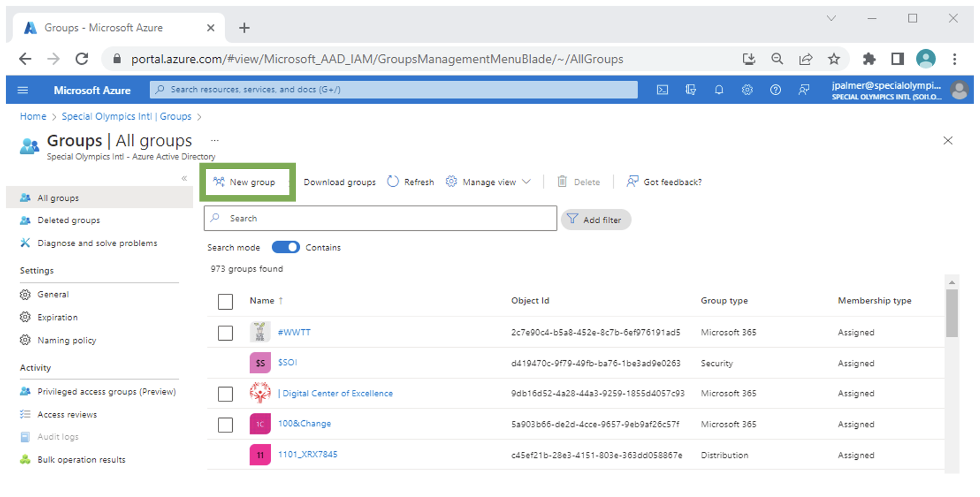Click the groups Search input field

(381, 218)
